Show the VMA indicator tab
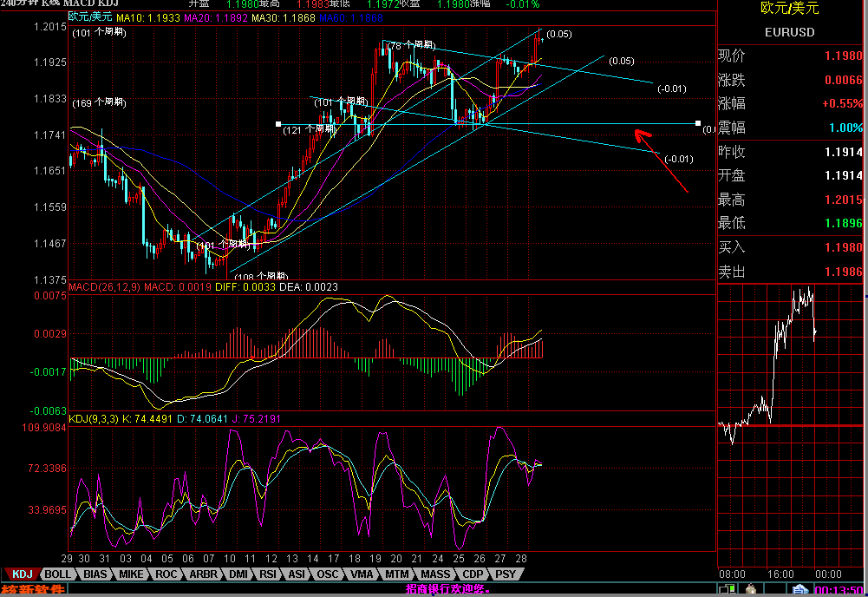 tap(362, 574)
